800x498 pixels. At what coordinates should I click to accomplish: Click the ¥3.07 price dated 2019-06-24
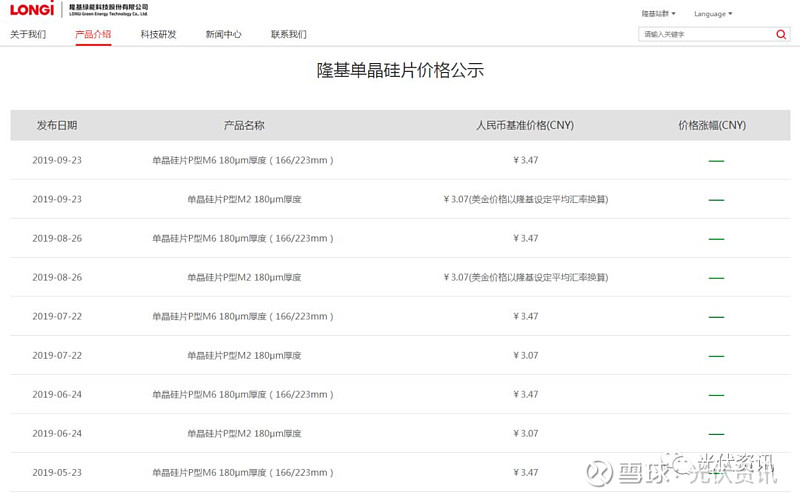click(526, 434)
